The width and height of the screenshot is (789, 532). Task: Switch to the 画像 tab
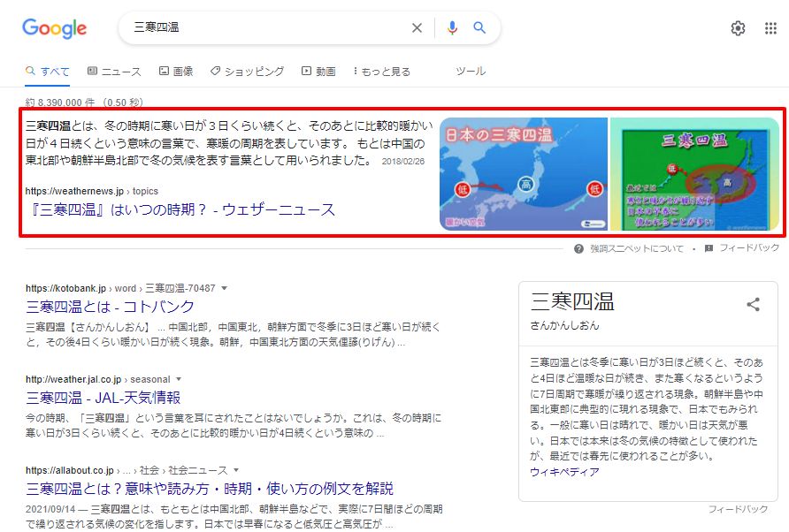pos(176,72)
